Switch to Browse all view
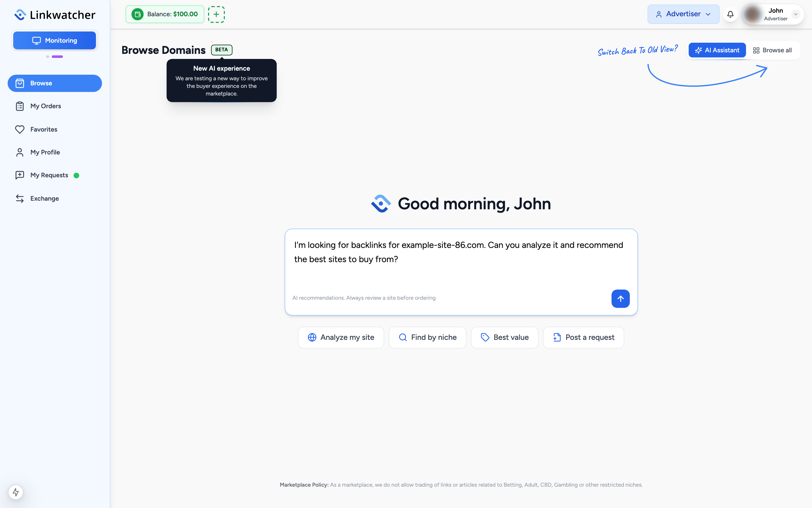The image size is (812, 508). (x=772, y=50)
